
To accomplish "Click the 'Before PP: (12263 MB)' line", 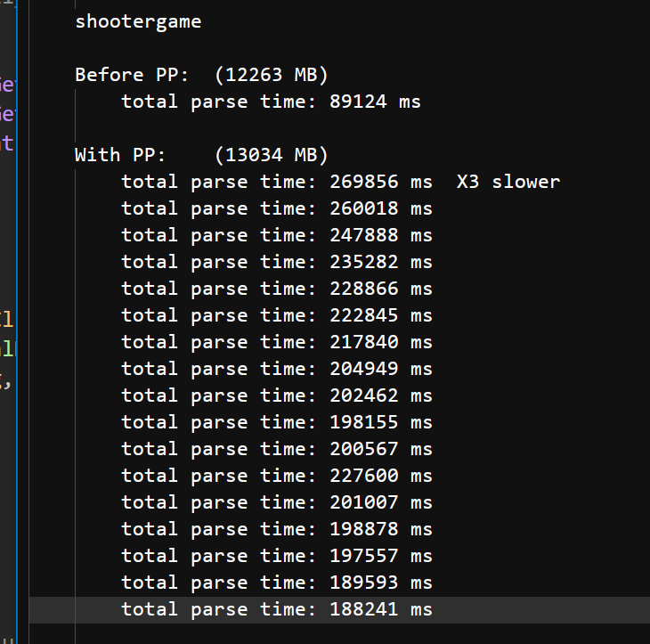I will point(201,75).
